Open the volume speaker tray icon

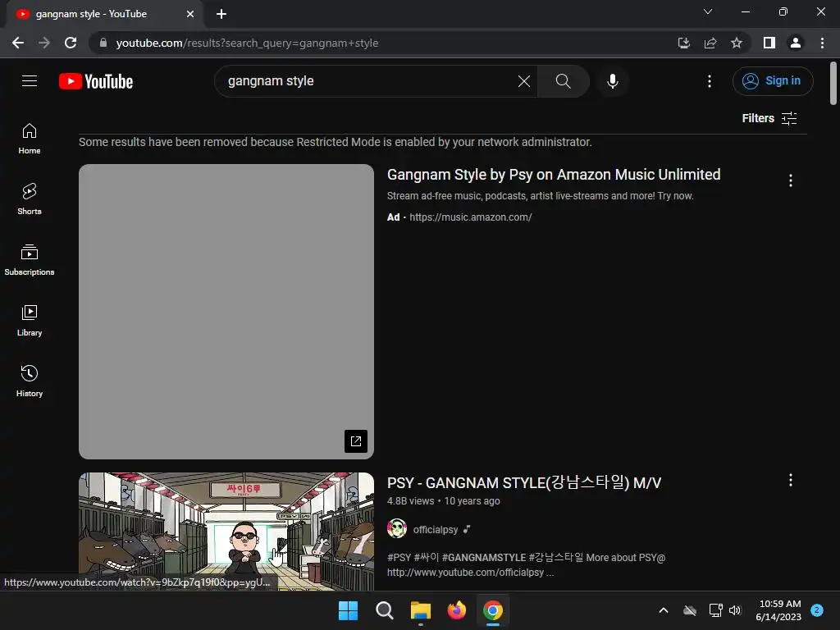[735, 610]
